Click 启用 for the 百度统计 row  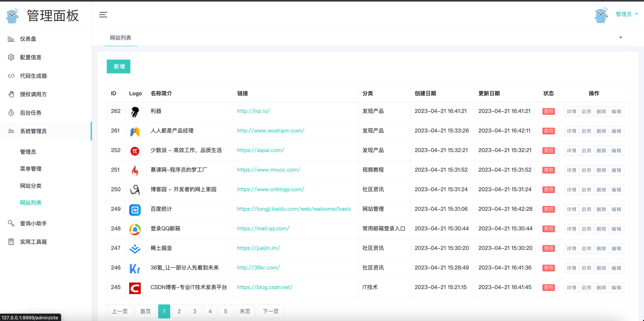click(x=586, y=210)
